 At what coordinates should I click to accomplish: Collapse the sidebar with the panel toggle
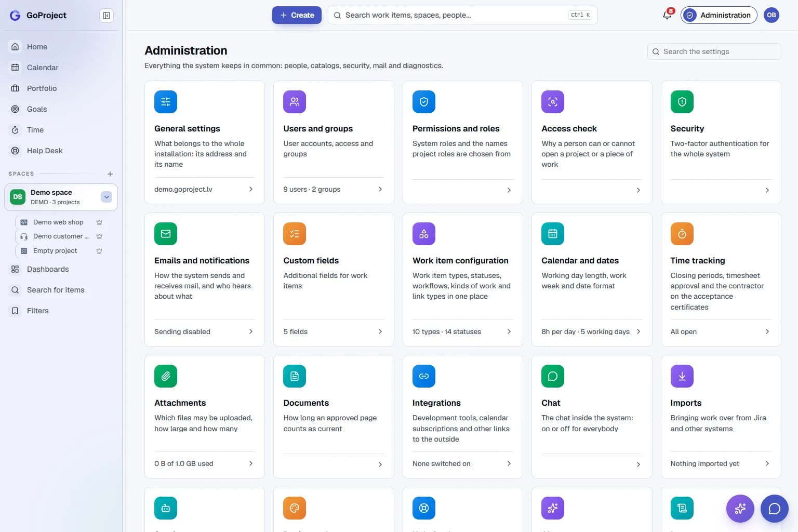tap(107, 16)
